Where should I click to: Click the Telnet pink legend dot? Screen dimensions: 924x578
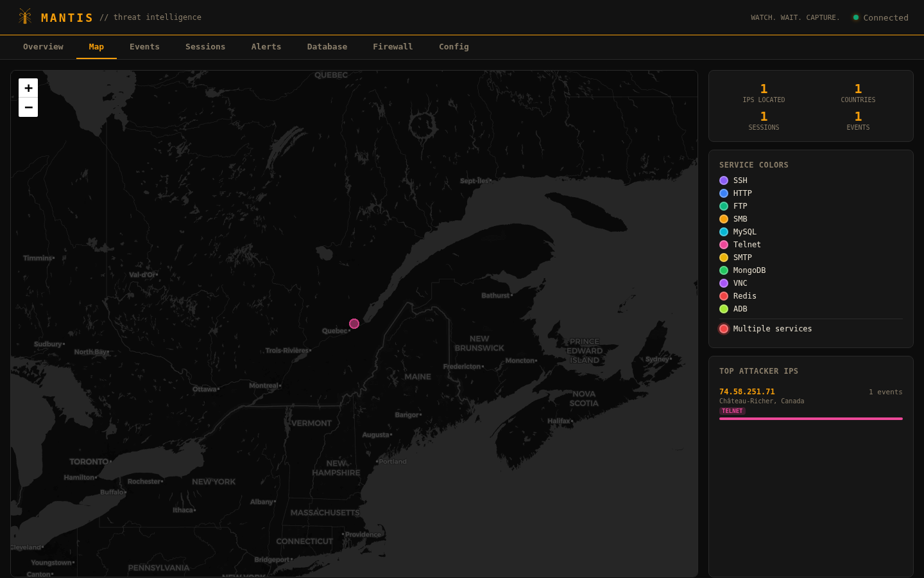(724, 245)
